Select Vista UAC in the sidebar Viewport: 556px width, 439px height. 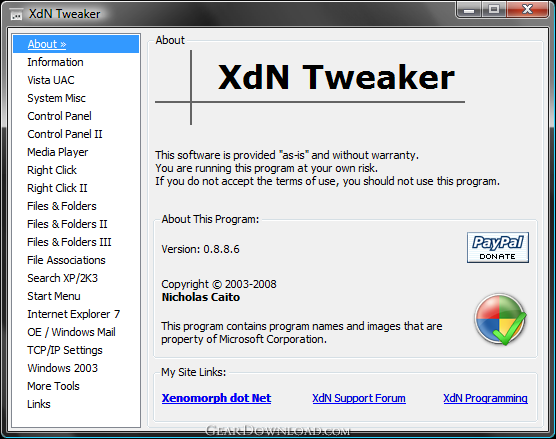(51, 80)
